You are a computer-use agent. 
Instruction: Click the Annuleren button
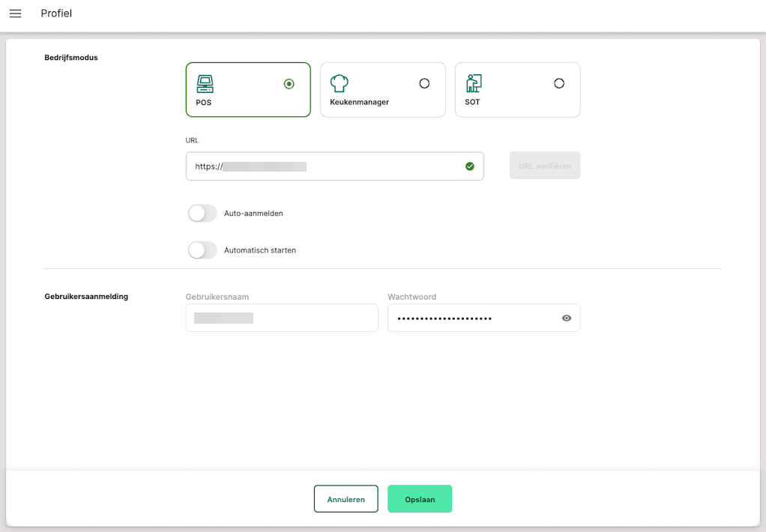tap(346, 499)
